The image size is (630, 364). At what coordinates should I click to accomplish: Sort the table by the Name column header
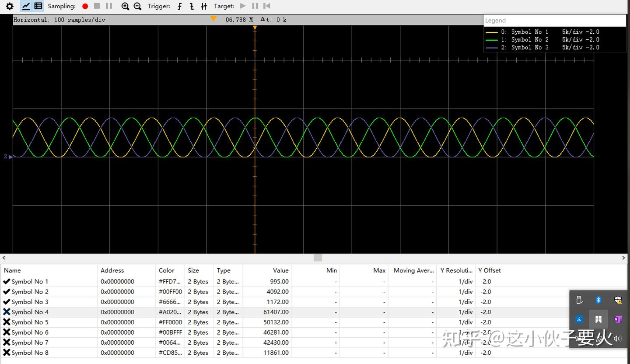pos(12,270)
